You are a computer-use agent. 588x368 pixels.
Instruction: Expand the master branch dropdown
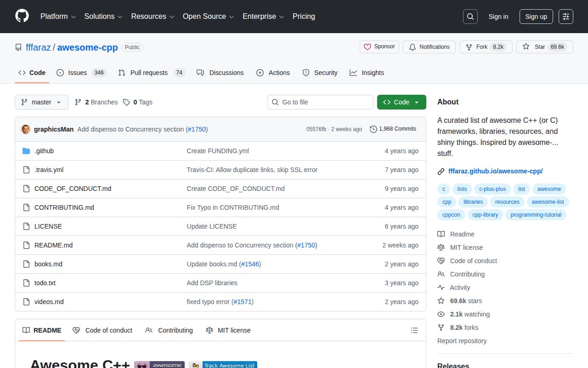click(x=41, y=102)
